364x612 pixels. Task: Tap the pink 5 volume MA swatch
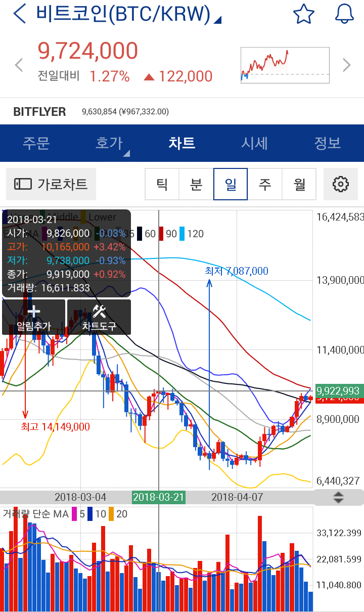click(75, 514)
